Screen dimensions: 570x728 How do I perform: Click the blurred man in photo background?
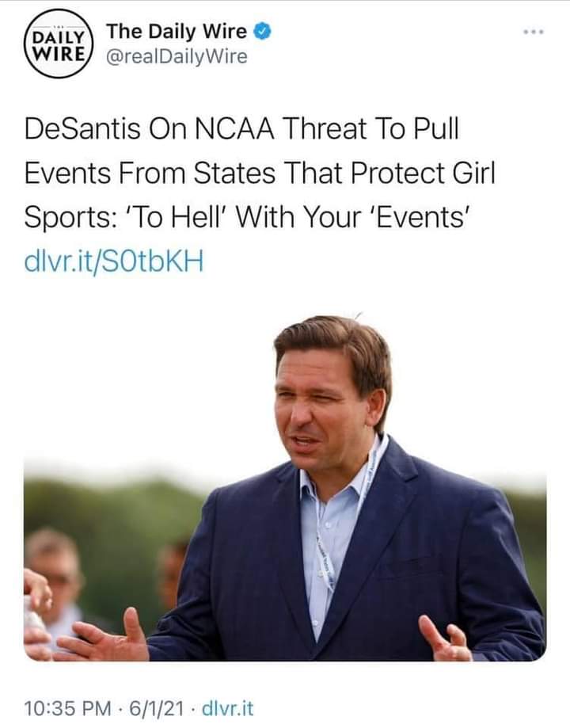pyautogui.click(x=55, y=581)
